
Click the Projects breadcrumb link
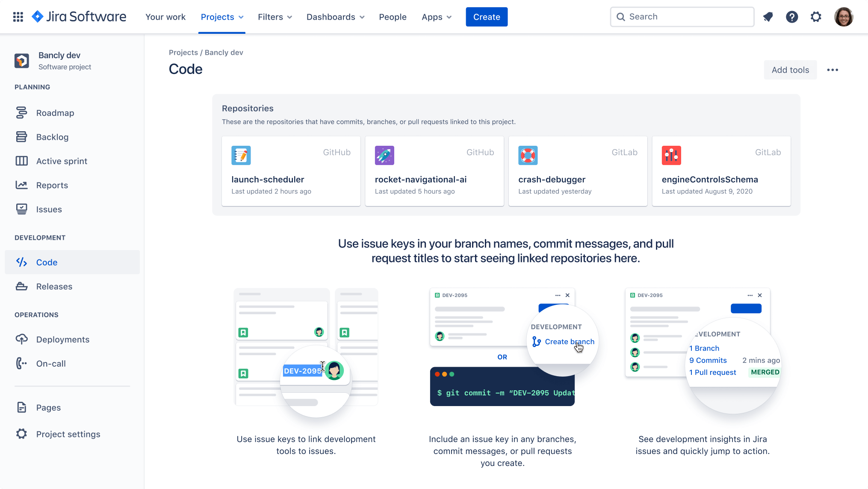click(183, 52)
